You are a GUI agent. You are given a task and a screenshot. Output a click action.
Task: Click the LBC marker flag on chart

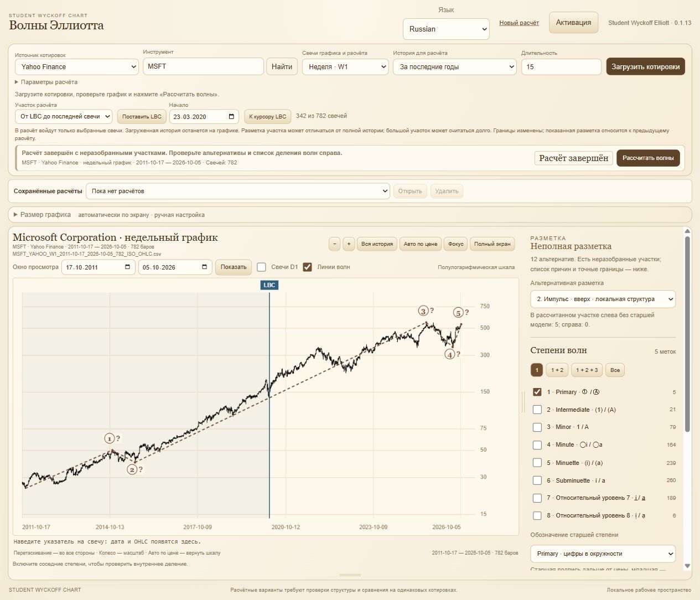point(269,285)
